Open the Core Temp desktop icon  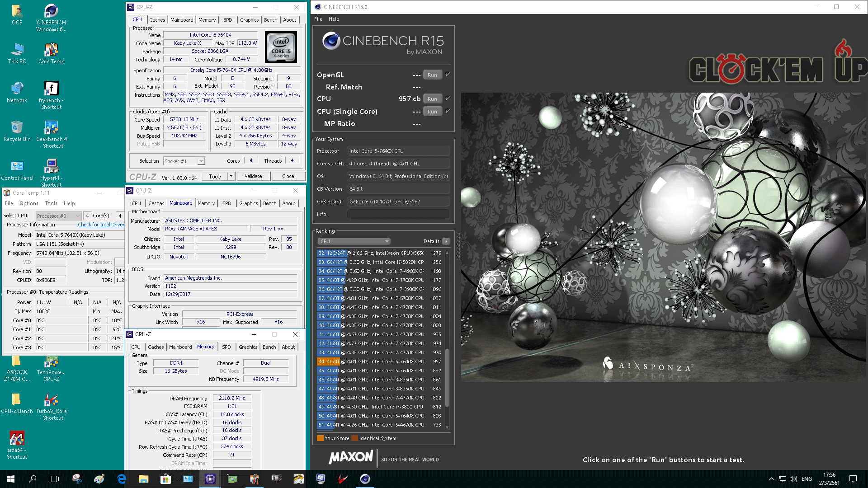tap(51, 51)
